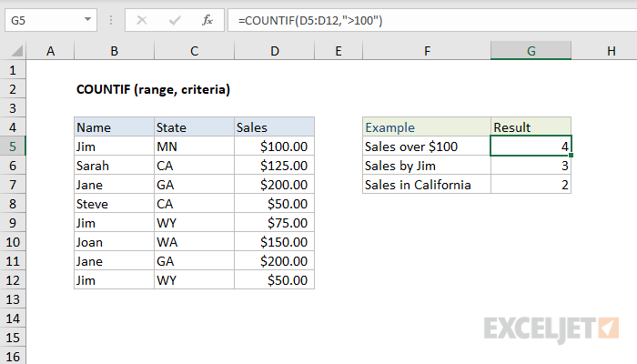Click the Select All corner triangle

coord(14,53)
